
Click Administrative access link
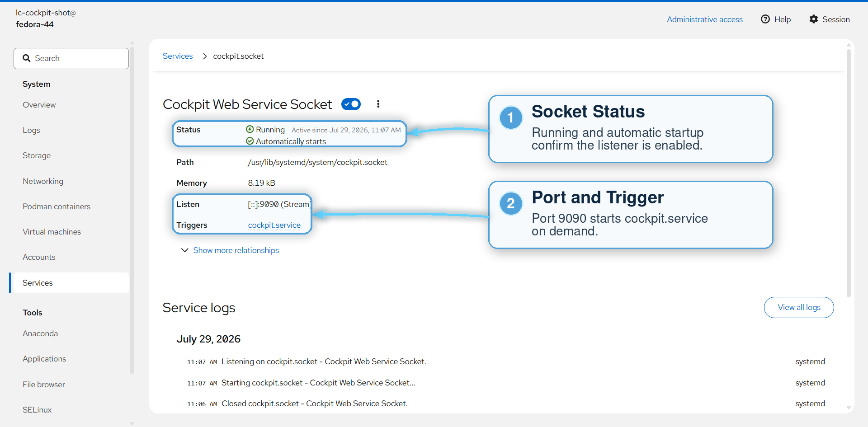point(705,19)
